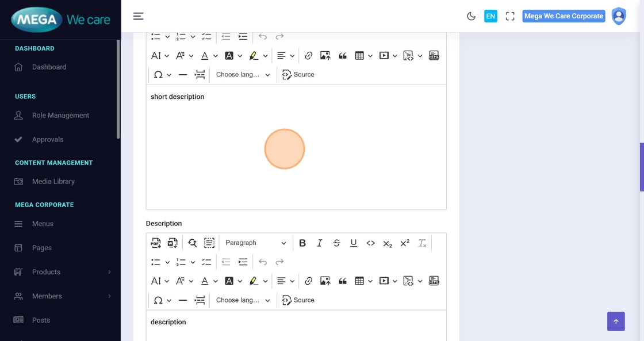
Task: Insert block quote in short description editor
Action: pos(343,56)
